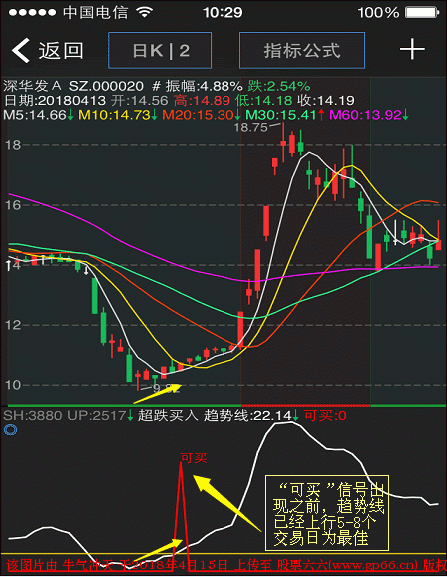Open the 指标公式 indicator formula tab
447x577 pixels.
[302, 50]
